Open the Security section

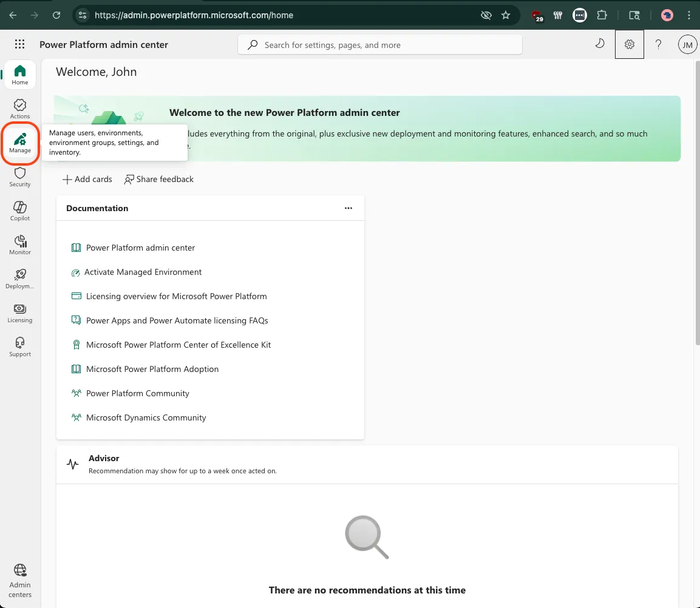[x=19, y=177]
